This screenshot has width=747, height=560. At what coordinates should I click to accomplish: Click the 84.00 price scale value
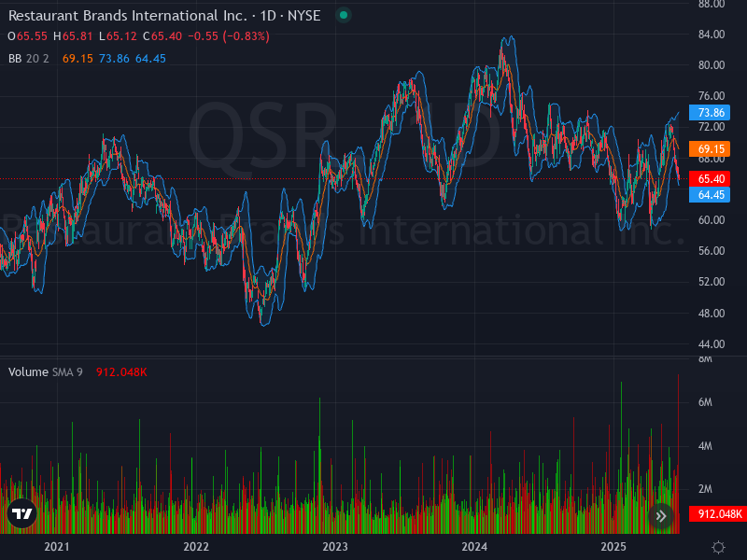click(712, 35)
